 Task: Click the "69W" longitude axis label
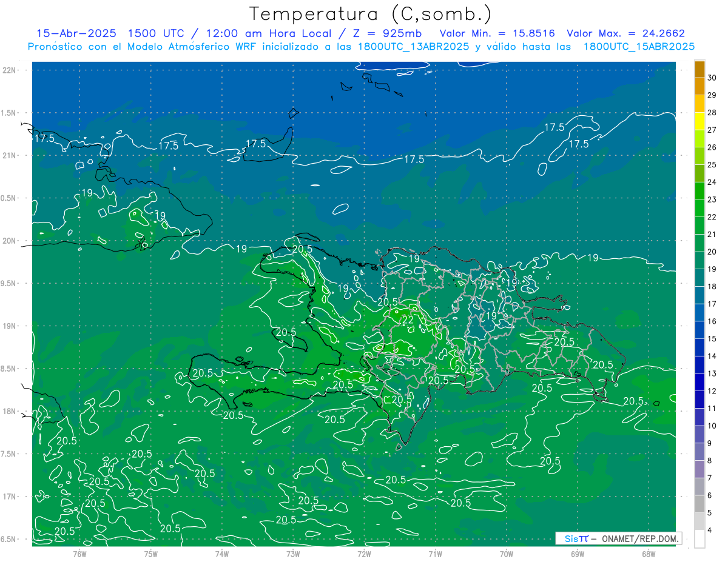tap(578, 554)
